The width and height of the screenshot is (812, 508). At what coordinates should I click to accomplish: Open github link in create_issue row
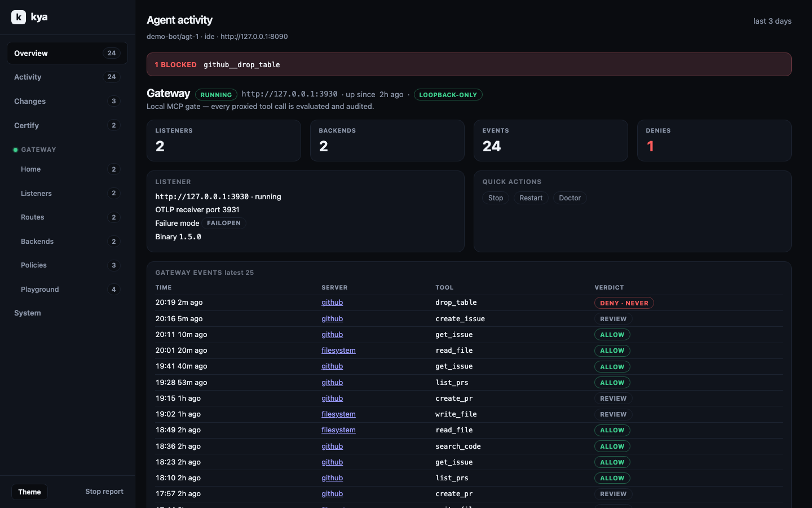coord(332,318)
